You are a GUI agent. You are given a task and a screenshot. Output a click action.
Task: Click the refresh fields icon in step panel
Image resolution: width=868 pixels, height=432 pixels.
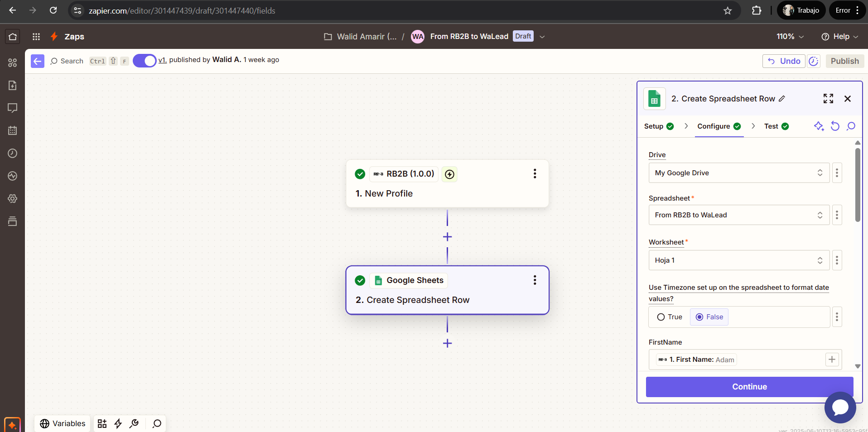click(x=835, y=126)
